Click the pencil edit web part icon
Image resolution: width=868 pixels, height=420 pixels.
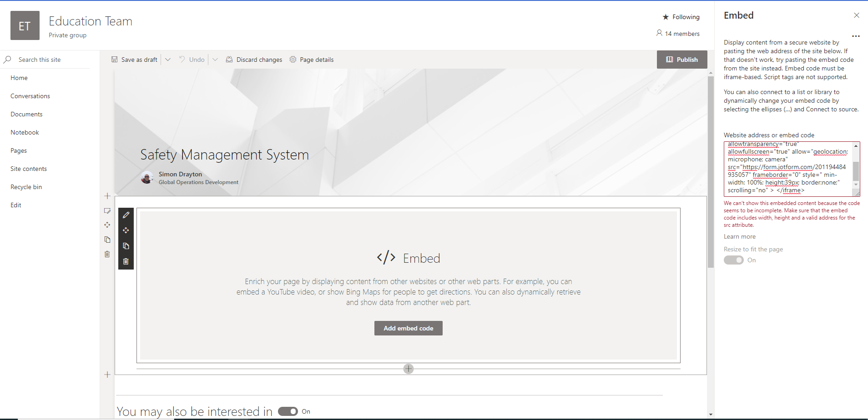[126, 215]
